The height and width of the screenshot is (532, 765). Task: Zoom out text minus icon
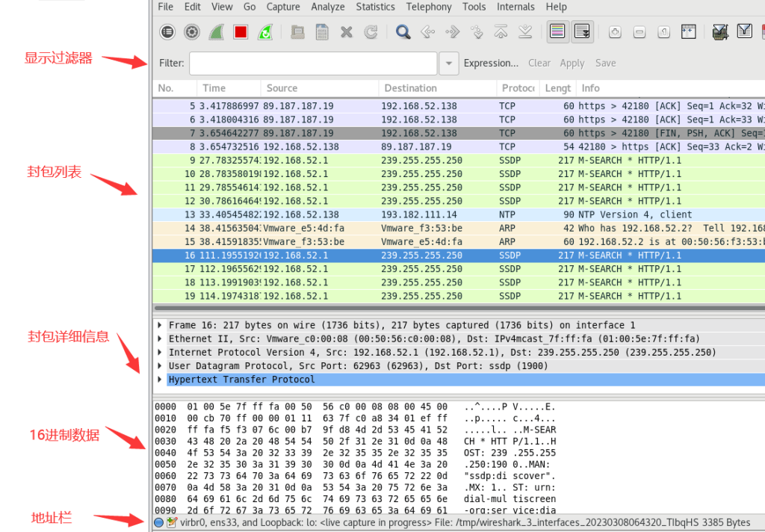click(x=639, y=32)
